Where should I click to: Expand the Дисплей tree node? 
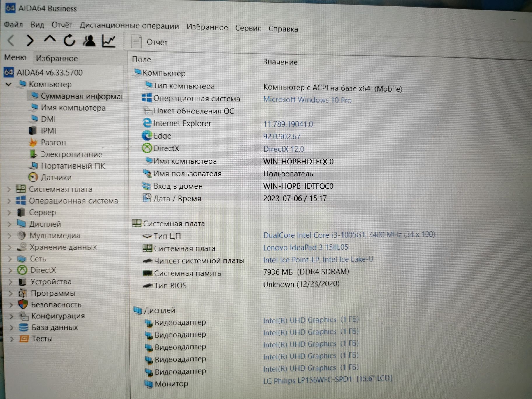[9, 224]
